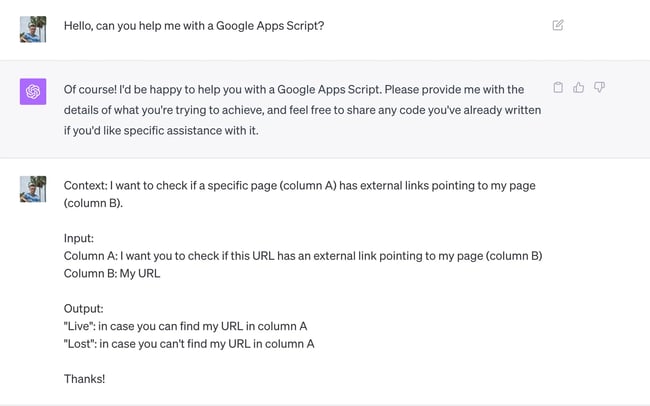Viewport: 650px width, 406px height.
Task: Click the '"Live": in case you can find' line
Action: pos(185,326)
